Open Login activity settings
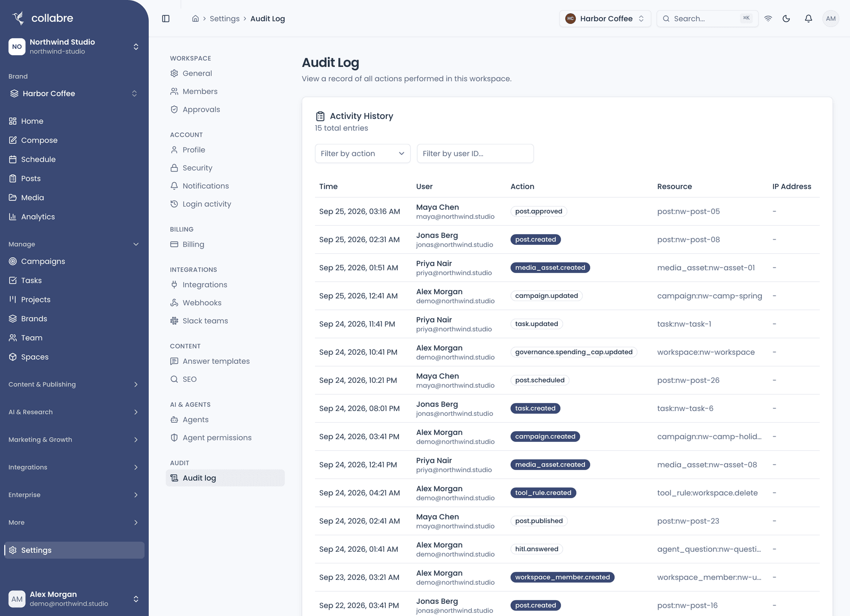 click(x=225, y=204)
